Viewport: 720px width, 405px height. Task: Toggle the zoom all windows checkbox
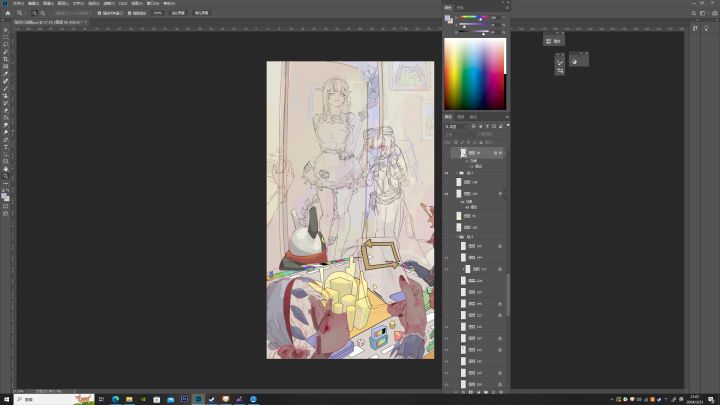click(x=129, y=13)
